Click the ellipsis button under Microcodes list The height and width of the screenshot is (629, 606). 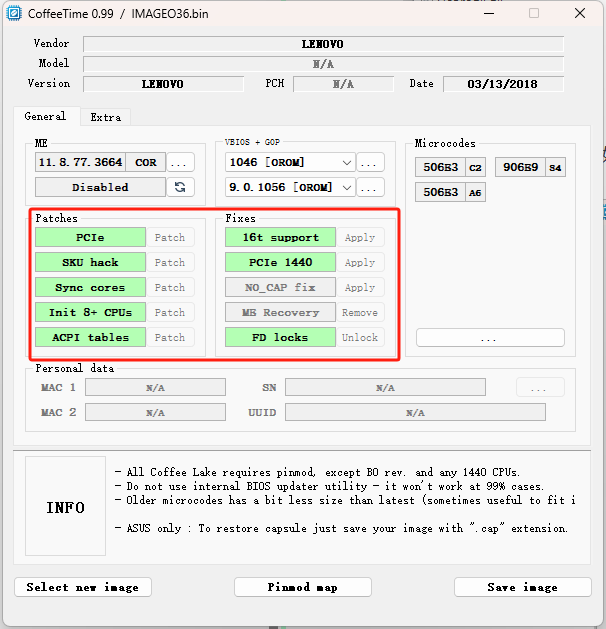pyautogui.click(x=488, y=338)
